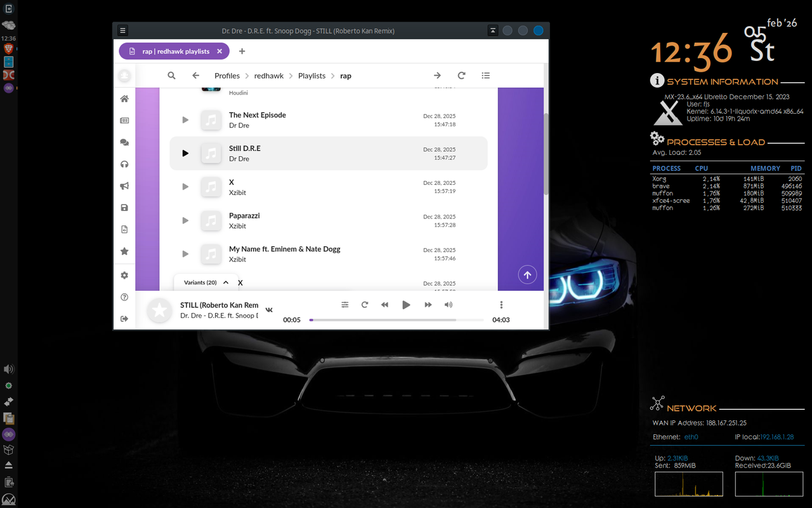Skip to the next track
The image size is (812, 508).
428,305
